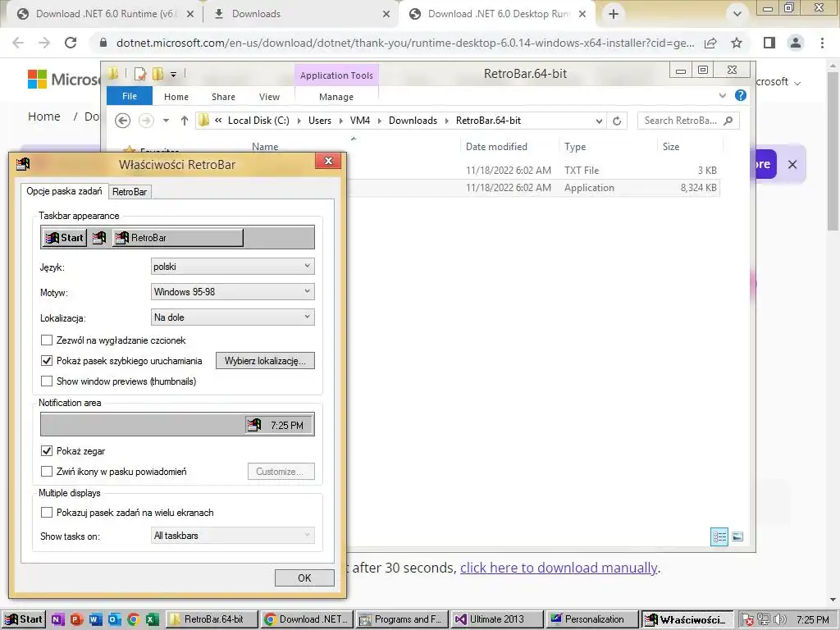Click the Wybierz lokalizację button
Viewport: 840px width, 630px height.
click(x=265, y=361)
